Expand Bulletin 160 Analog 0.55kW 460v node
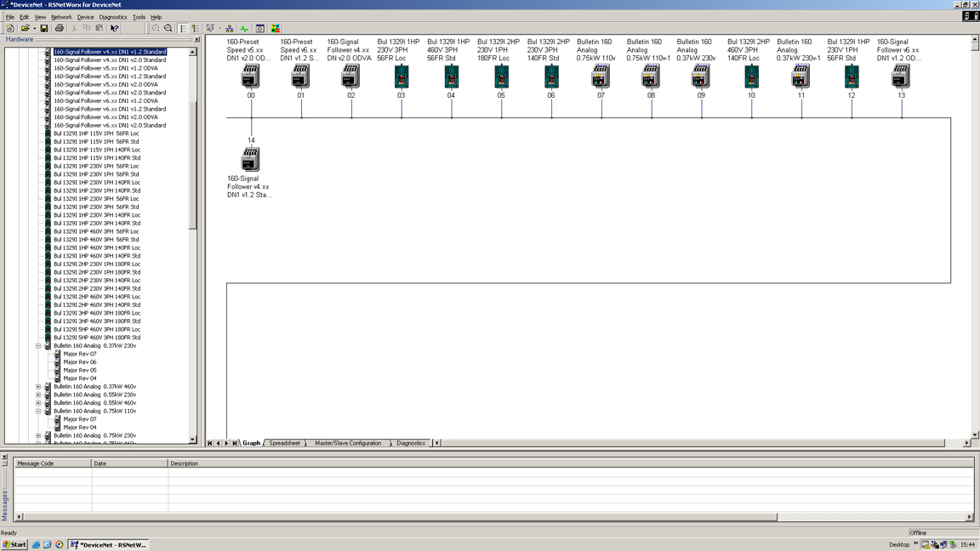The width and height of the screenshot is (980, 551). [38, 403]
